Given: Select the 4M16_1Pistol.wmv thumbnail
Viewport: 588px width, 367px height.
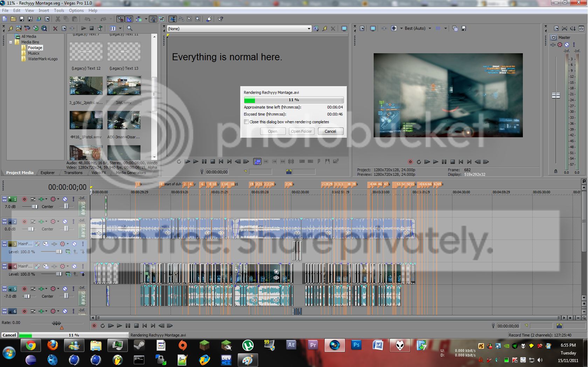Looking at the screenshot, I should [86, 120].
